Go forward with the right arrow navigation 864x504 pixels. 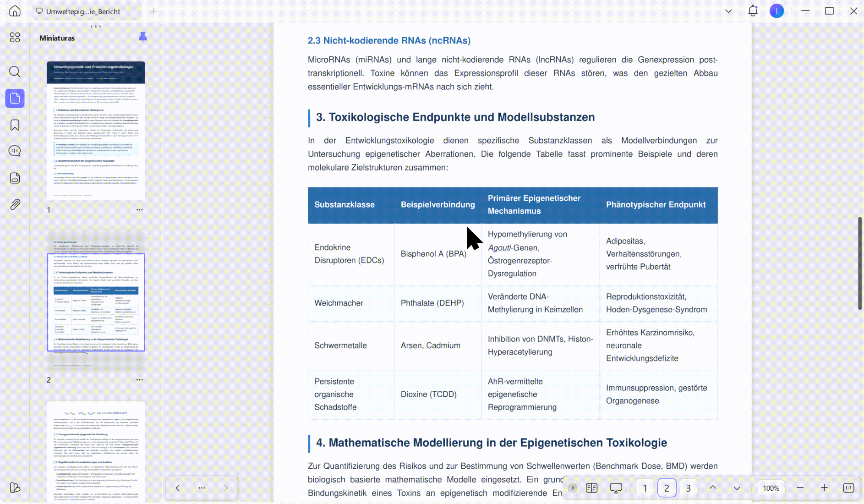(x=226, y=488)
